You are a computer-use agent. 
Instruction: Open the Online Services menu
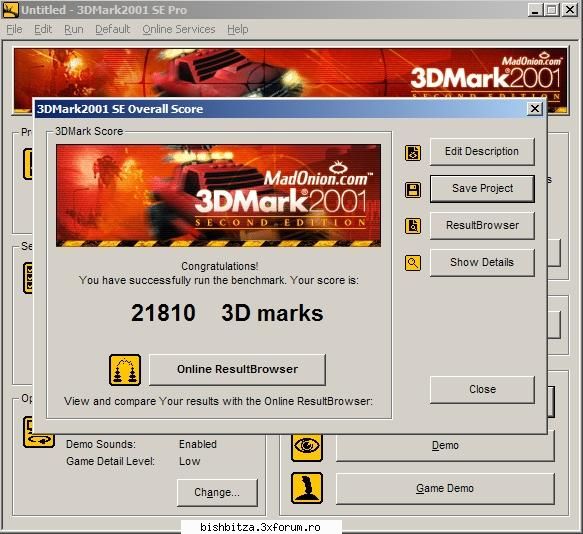pyautogui.click(x=179, y=29)
